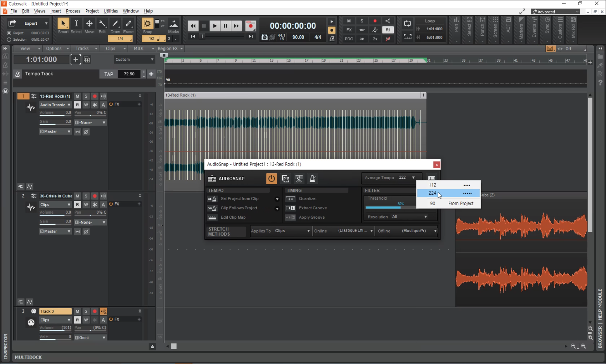Image resolution: width=606 pixels, height=364 pixels.
Task: Open the Audio Transient edit filter dropdown
Action: (55, 105)
